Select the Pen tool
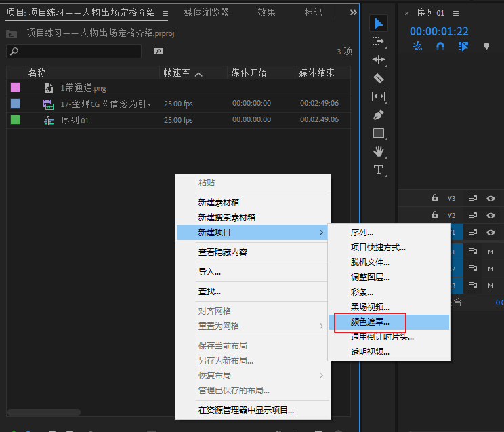 pyautogui.click(x=379, y=115)
